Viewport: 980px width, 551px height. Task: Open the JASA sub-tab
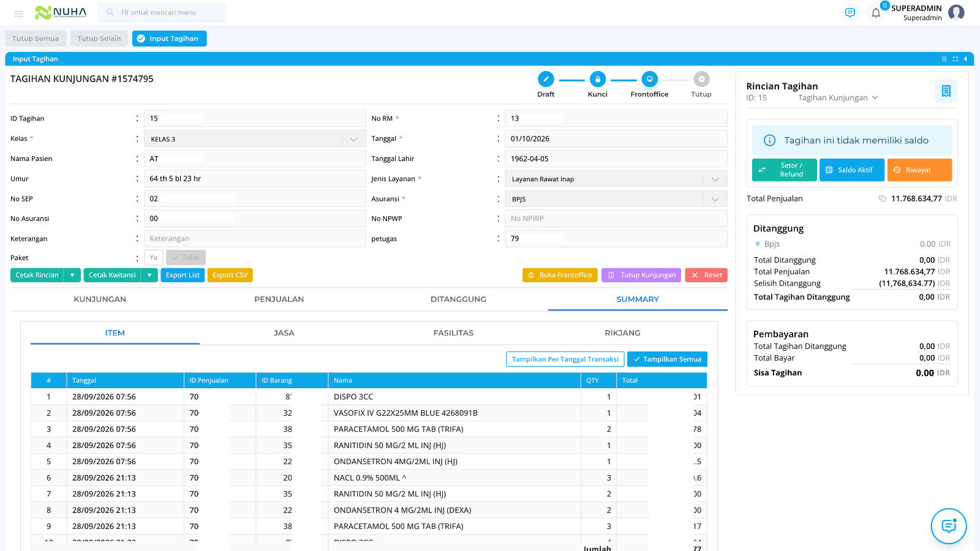[x=284, y=333]
